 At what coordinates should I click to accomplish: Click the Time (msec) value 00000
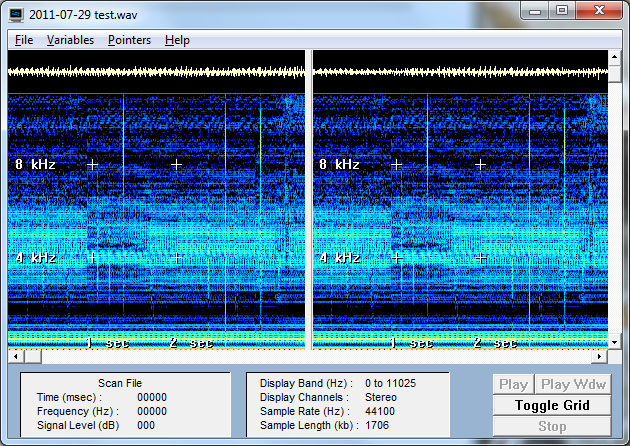pos(152,397)
